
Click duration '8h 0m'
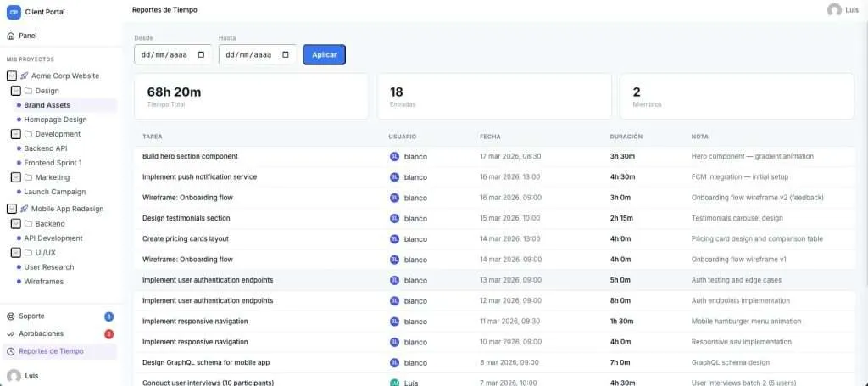620,300
